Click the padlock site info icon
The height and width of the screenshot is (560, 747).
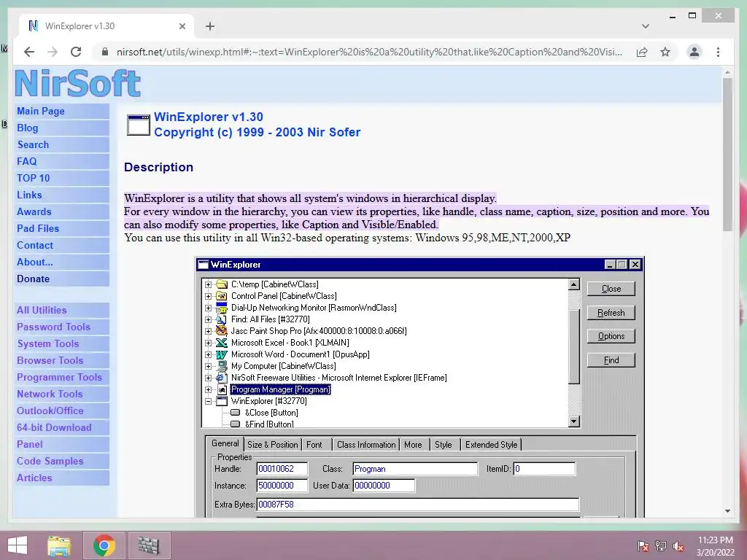[x=105, y=52]
